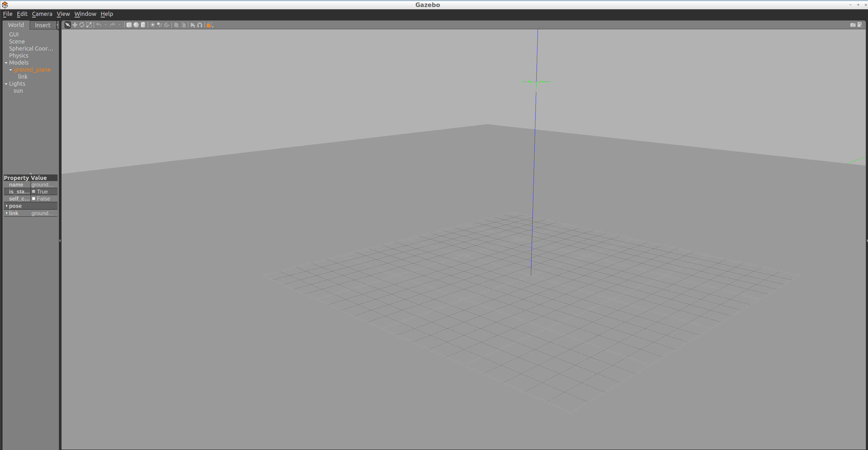The width and height of the screenshot is (868, 450).
Task: Drag the panel resize handle
Action: [x=61, y=240]
